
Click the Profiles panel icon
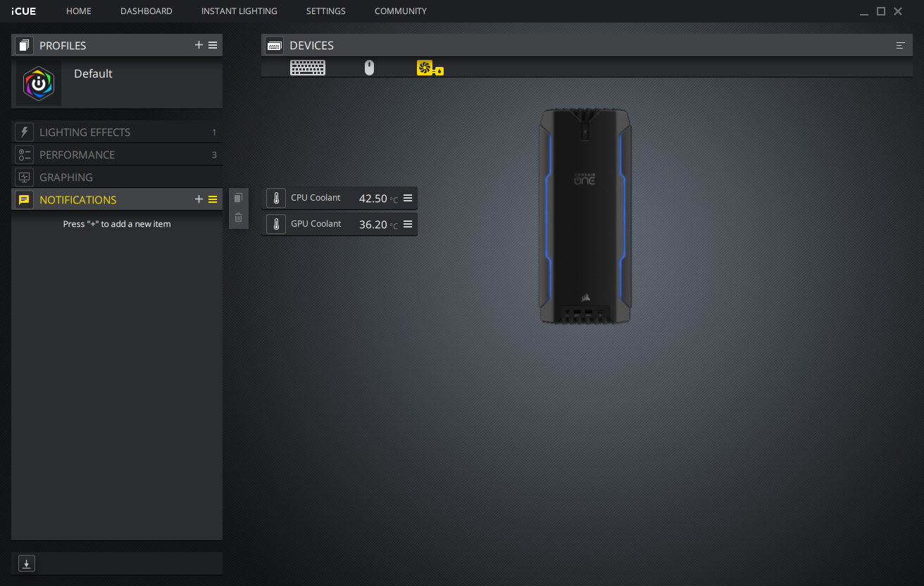24,45
